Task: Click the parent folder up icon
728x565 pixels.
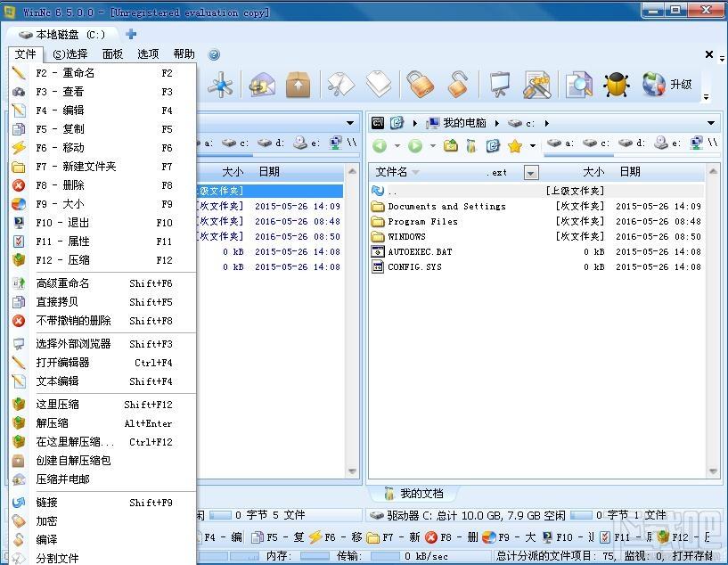Action: tap(450, 146)
